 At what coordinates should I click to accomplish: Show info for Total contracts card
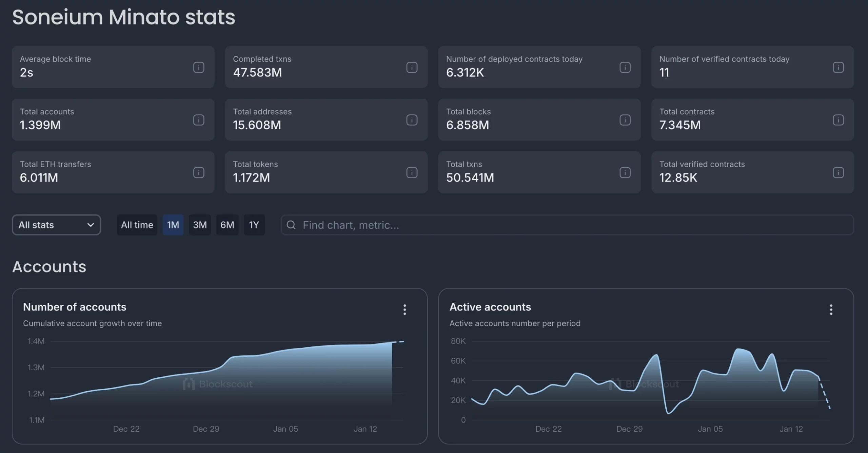(x=838, y=120)
